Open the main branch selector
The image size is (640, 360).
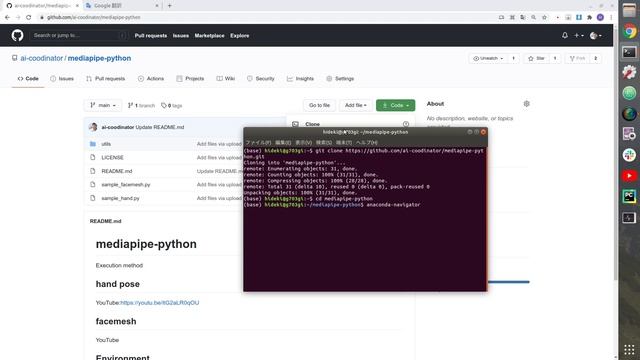[103, 105]
